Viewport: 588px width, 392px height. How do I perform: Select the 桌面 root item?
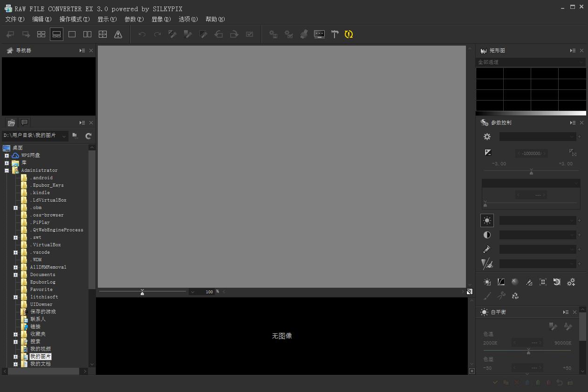[18, 148]
